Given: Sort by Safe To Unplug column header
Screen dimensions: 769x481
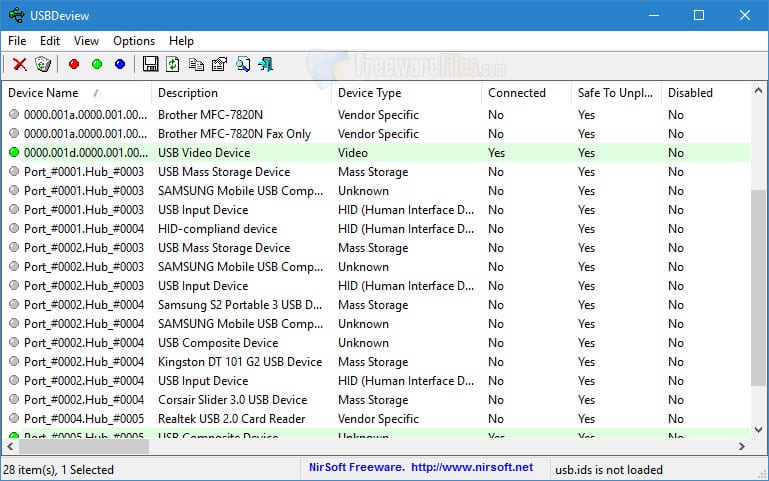Looking at the screenshot, I should [x=616, y=93].
